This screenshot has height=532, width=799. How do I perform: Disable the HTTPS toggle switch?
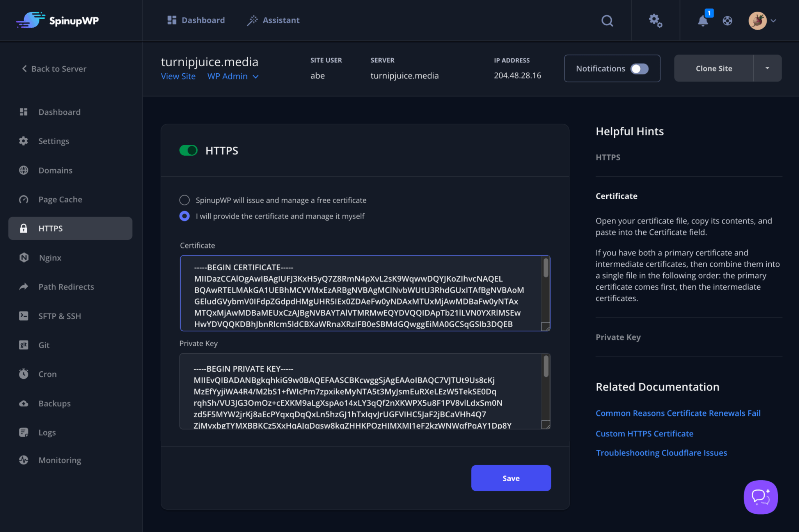[x=188, y=150]
